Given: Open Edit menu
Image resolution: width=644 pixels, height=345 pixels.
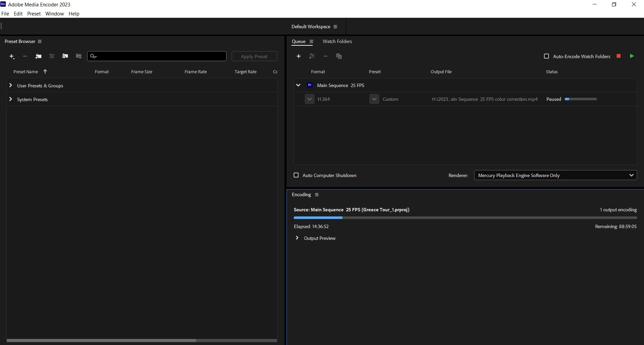Looking at the screenshot, I should click(x=18, y=13).
